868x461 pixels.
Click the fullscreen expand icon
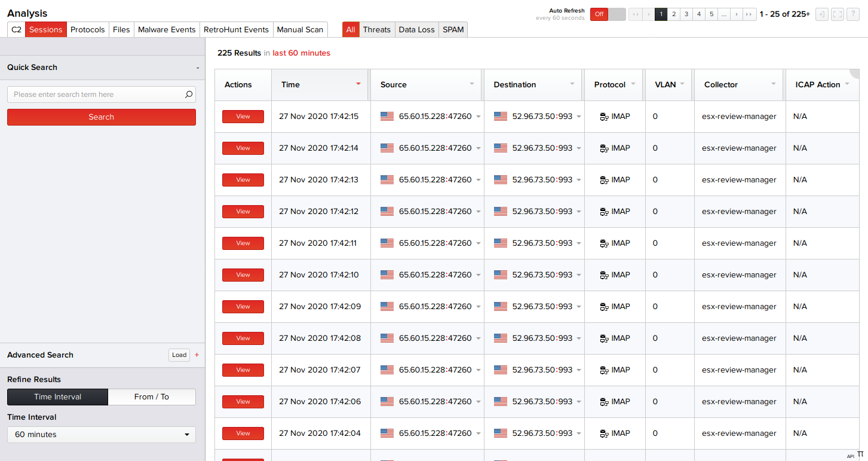coord(838,14)
